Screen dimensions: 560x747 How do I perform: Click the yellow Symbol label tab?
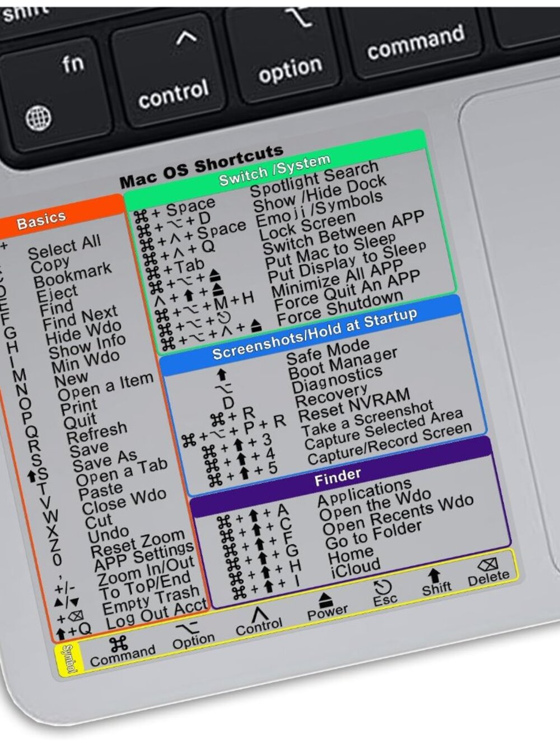[68, 660]
